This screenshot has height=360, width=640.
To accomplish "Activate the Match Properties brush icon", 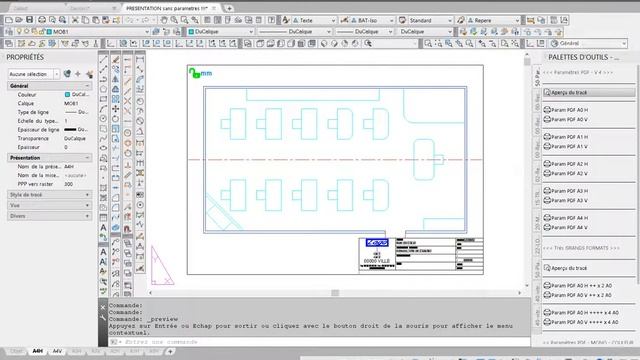I will point(106,20).
